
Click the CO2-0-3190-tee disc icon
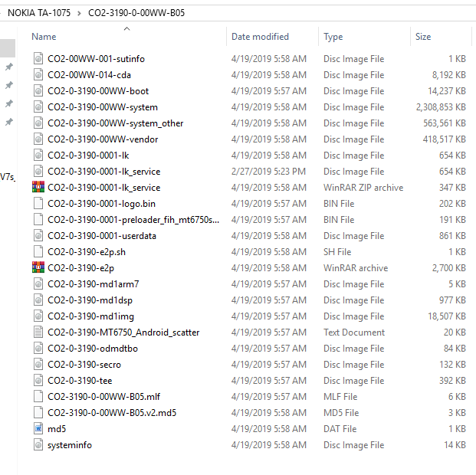pos(38,380)
